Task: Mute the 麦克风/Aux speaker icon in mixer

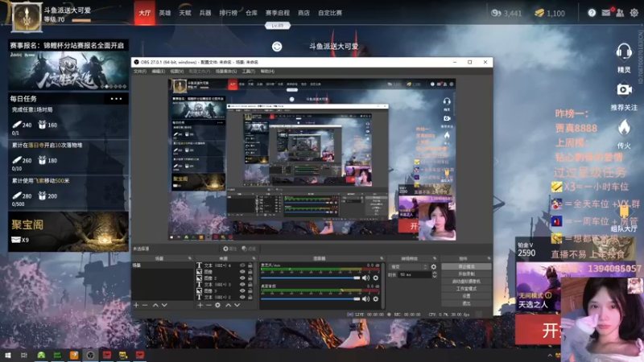Action: tap(365, 278)
